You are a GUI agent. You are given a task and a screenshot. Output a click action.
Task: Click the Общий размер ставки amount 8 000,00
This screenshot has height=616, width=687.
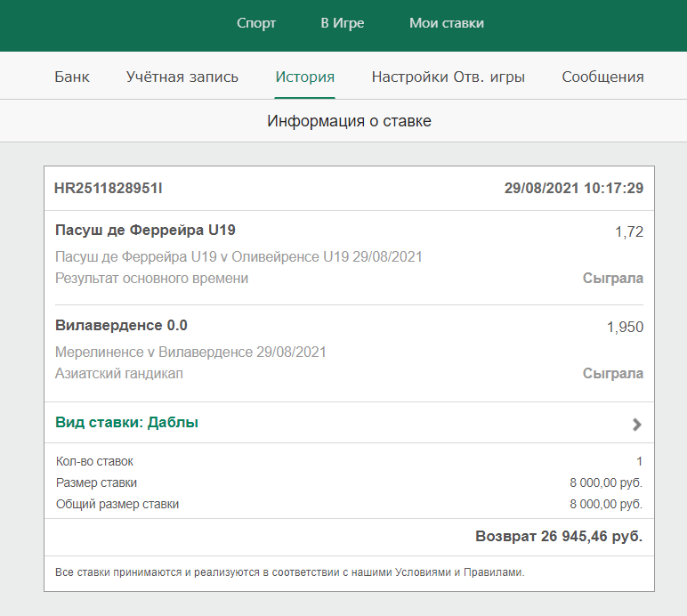[x=606, y=504]
